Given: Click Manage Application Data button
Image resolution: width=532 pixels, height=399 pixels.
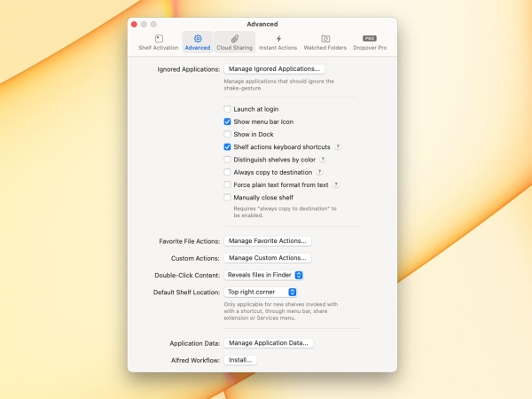Looking at the screenshot, I should (269, 343).
